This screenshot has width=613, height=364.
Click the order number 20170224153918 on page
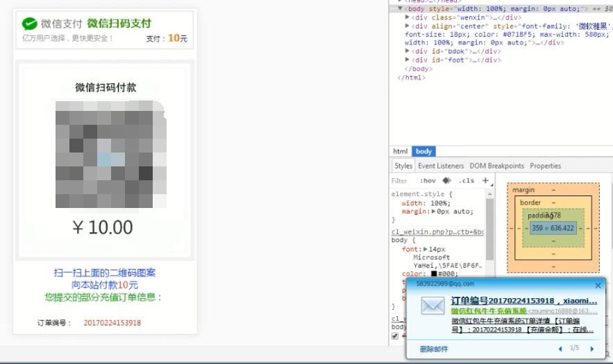[112, 322]
